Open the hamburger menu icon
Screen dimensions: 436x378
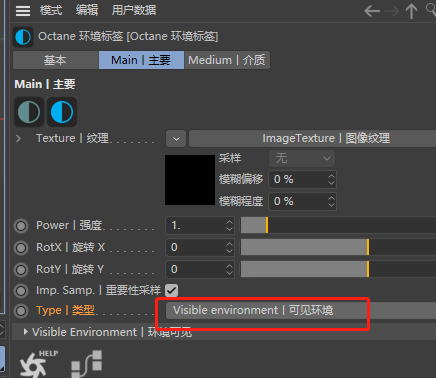[x=23, y=11]
